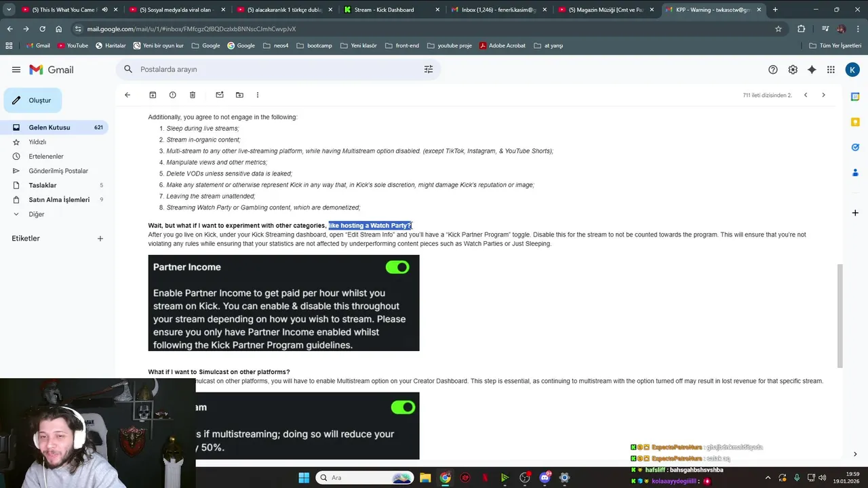
Task: Switch to This Is What You Came tab
Action: (x=64, y=9)
